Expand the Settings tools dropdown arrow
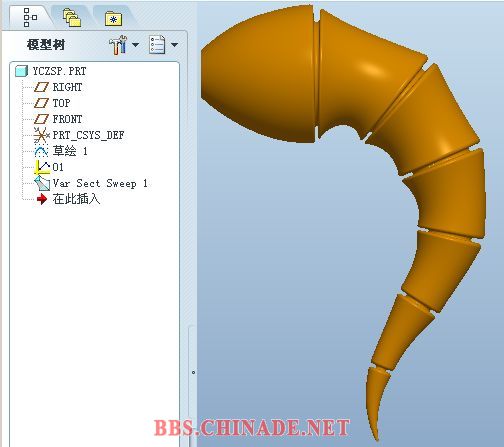The width and height of the screenshot is (504, 447). pos(135,45)
